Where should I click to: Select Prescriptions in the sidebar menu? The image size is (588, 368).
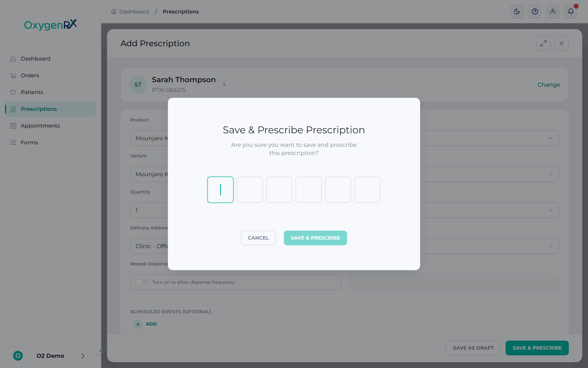(50, 109)
